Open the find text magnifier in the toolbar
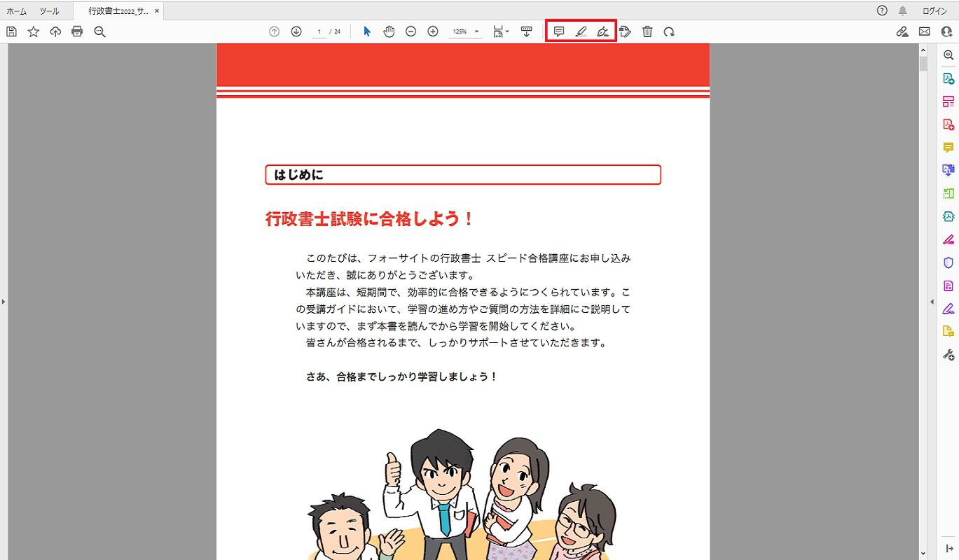Screen dimensions: 959x560 [99, 31]
